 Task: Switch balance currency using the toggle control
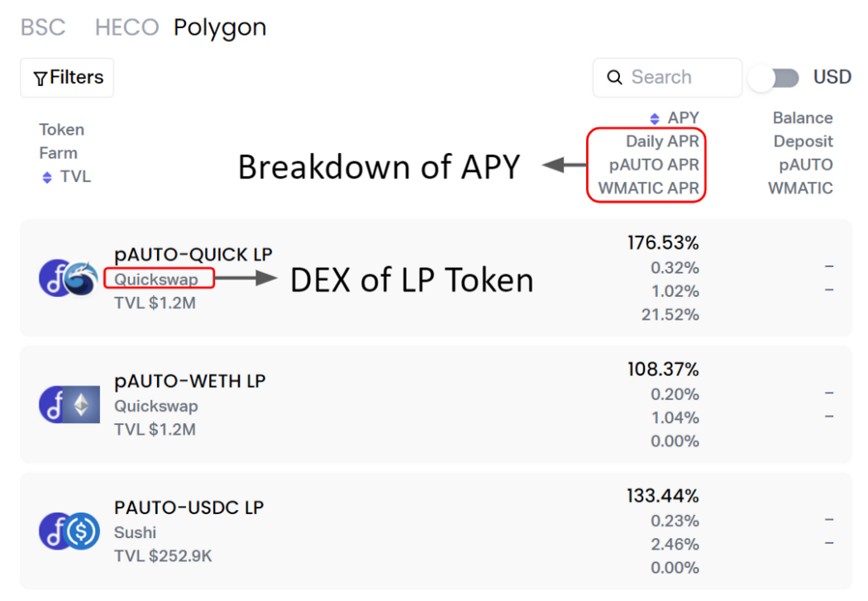coord(773,77)
